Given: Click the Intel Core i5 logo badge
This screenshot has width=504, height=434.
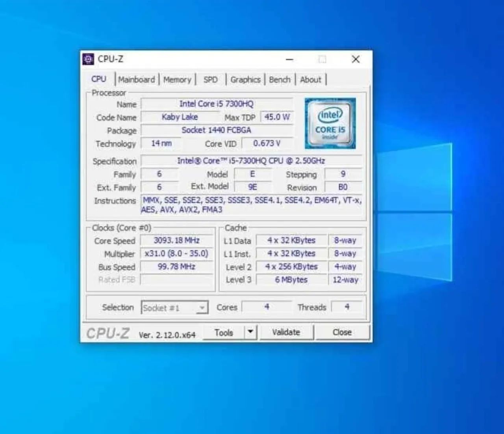Looking at the screenshot, I should 330,123.
